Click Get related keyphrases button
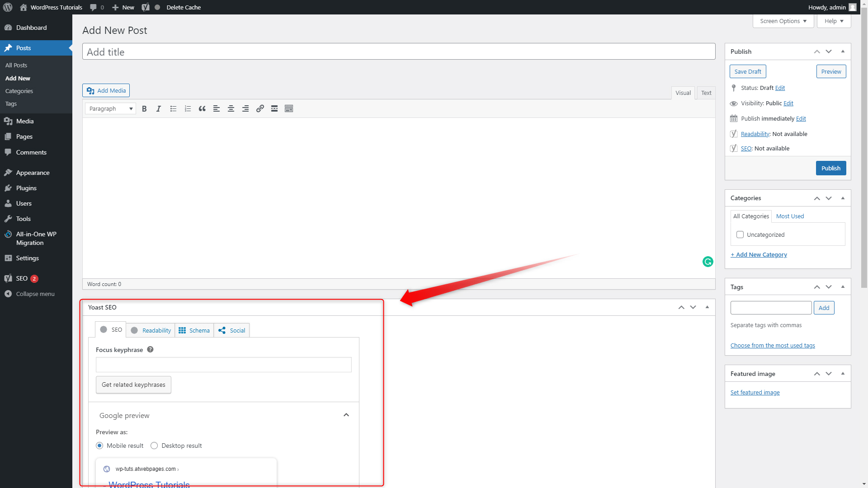868x488 pixels. click(x=133, y=385)
